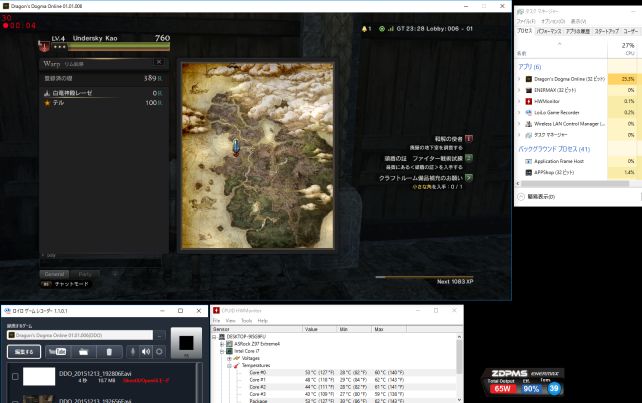The height and width of the screenshot is (403, 642).
Task: Switch to Task Manager App history tab
Action: 578,31
